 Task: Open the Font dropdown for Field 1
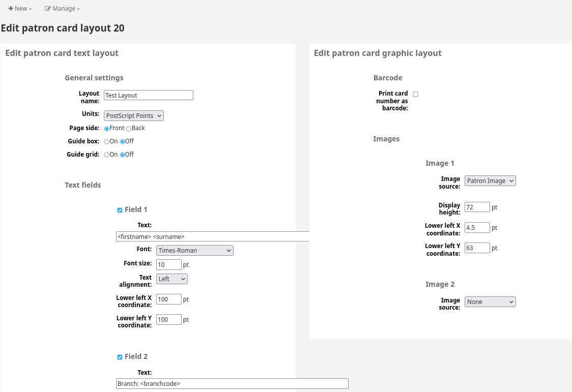pyautogui.click(x=194, y=250)
